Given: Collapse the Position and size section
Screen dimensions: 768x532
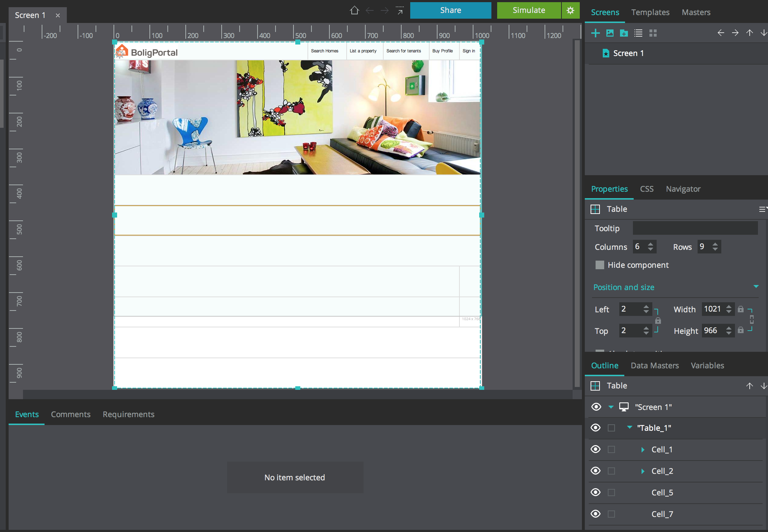Looking at the screenshot, I should (x=756, y=287).
